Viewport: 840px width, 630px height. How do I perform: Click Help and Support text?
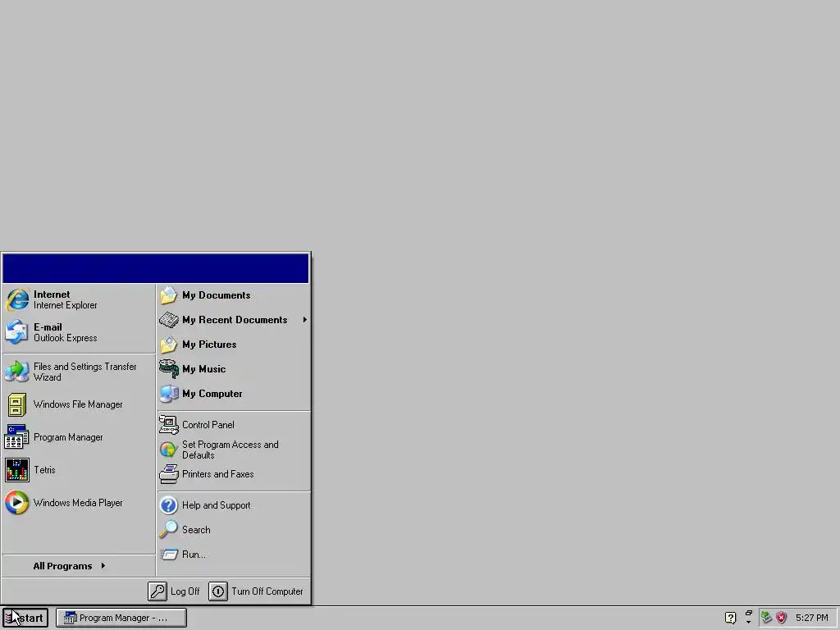click(217, 505)
